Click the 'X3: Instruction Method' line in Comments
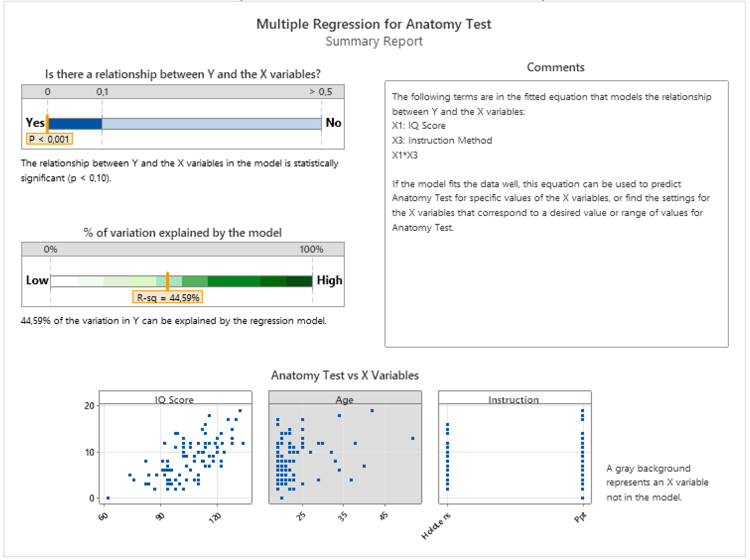 pos(442,140)
